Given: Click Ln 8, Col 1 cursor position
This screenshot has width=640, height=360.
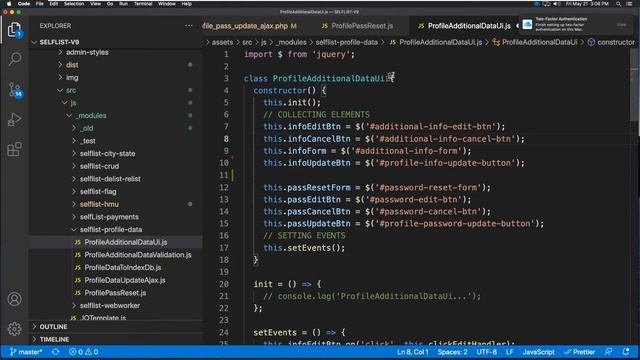Looking at the screenshot, I should [x=413, y=352].
